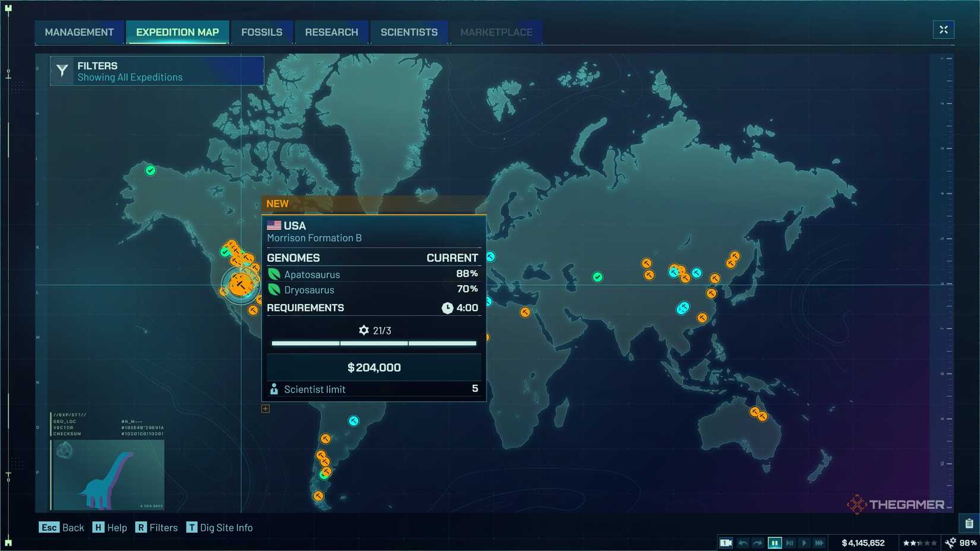Open the clipboard icon in bottom-right corner

968,524
